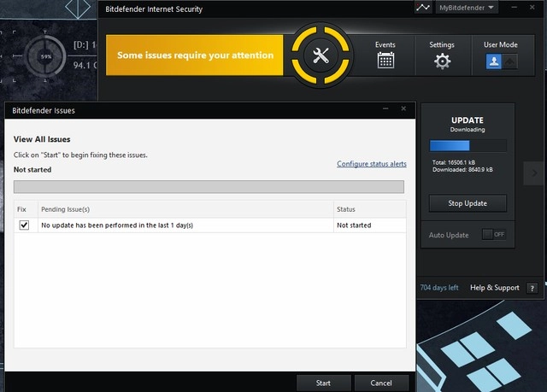Viewport: 547px width, 392px height.
Task: Click the issues fixing progress bar
Action: (209, 187)
